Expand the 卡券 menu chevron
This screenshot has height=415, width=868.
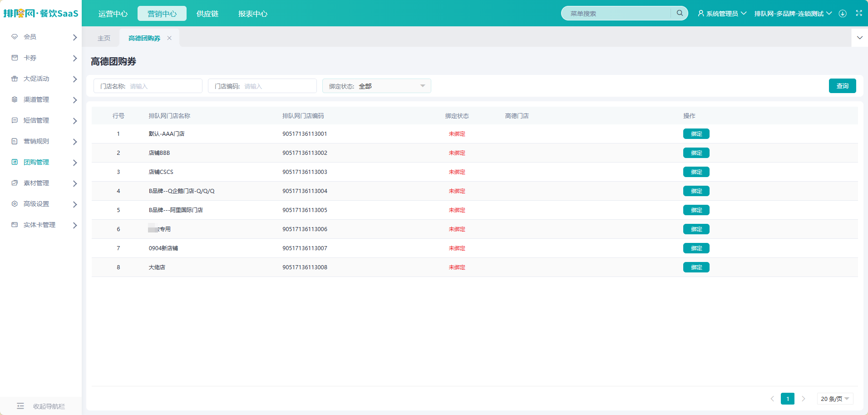coord(75,58)
